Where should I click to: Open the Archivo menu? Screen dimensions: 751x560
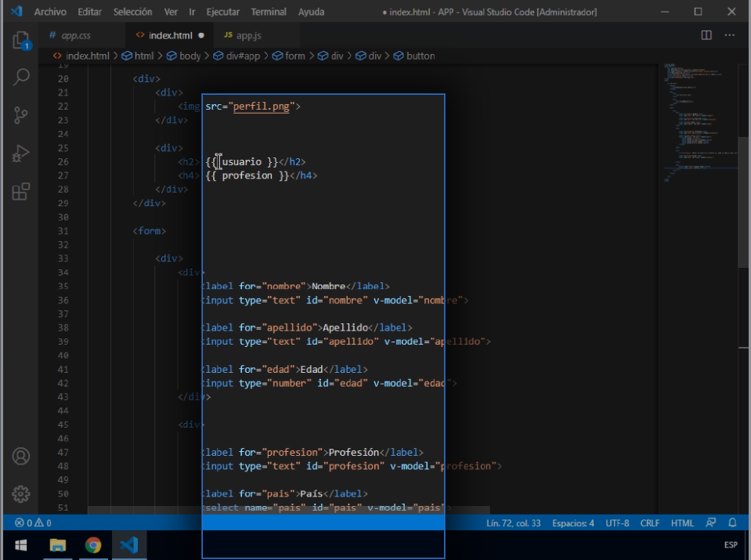(x=50, y=12)
